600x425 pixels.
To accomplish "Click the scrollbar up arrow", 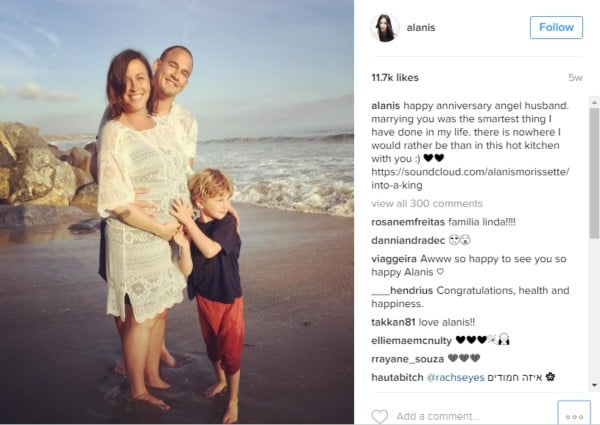I will pyautogui.click(x=594, y=103).
